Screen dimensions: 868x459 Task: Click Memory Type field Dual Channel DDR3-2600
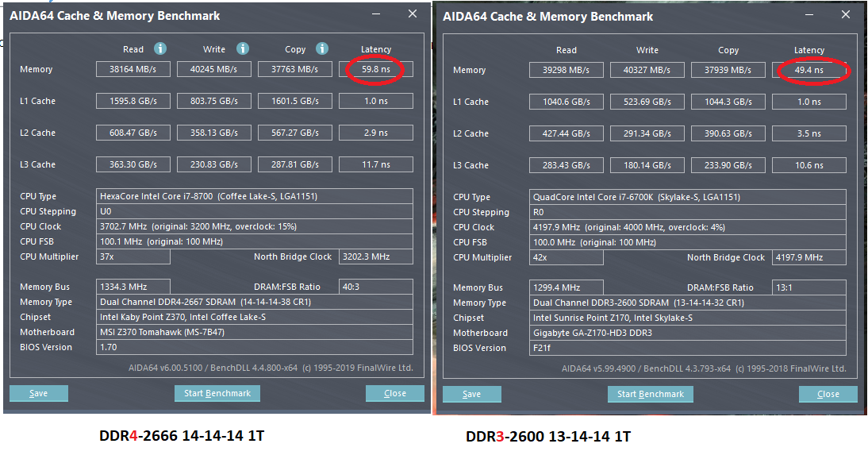pos(688,302)
